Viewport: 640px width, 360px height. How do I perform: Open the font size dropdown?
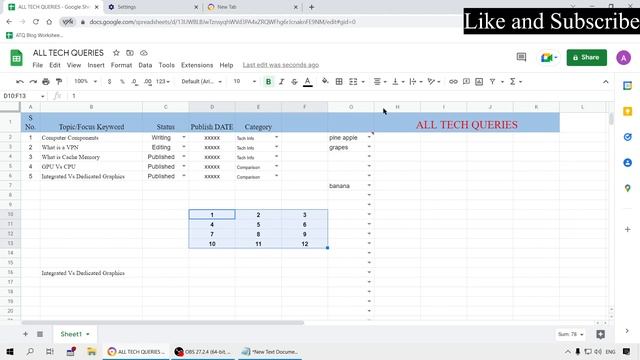pyautogui.click(x=244, y=82)
